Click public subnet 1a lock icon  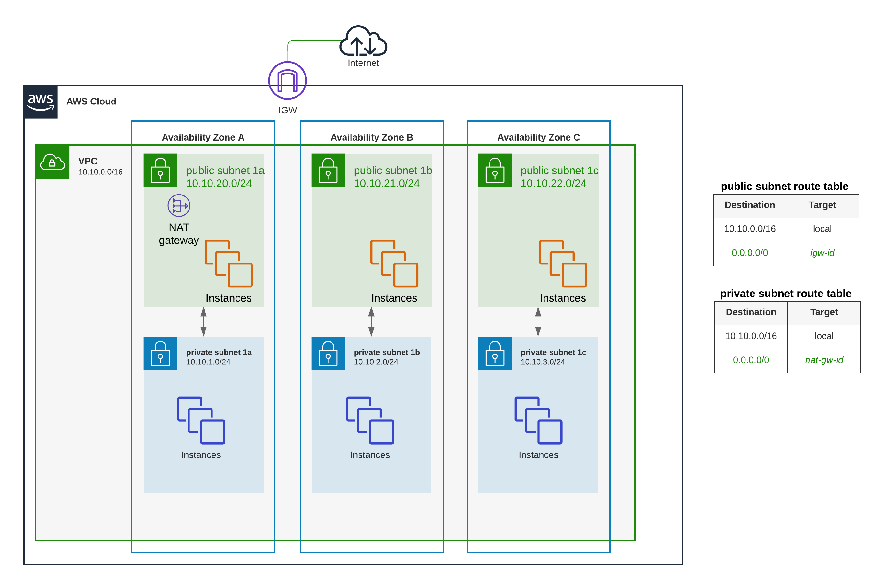160,170
